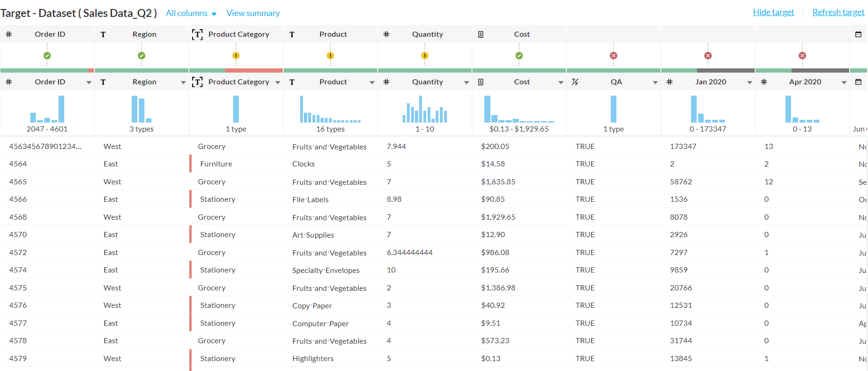The width and height of the screenshot is (868, 371).
Task: Open the View summary link
Action: (253, 13)
